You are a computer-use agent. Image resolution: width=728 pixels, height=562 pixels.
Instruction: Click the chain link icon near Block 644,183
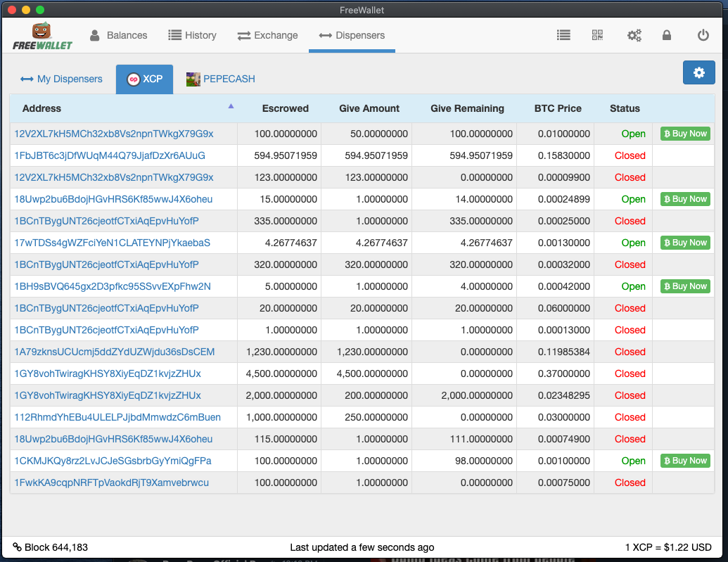17,547
